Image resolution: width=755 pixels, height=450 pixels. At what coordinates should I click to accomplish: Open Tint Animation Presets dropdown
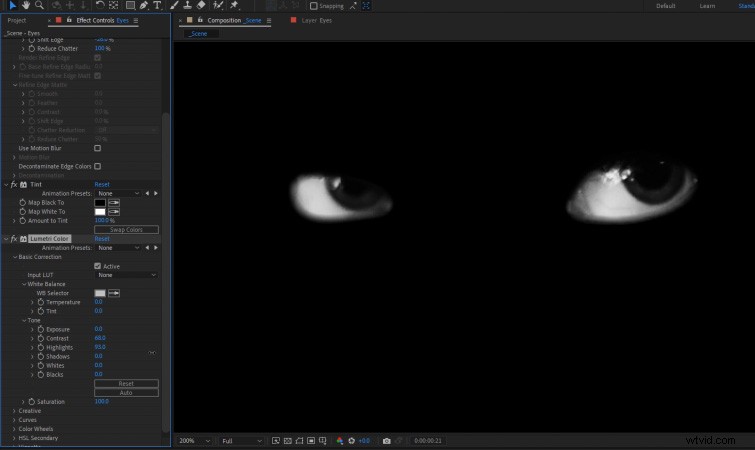[118, 193]
